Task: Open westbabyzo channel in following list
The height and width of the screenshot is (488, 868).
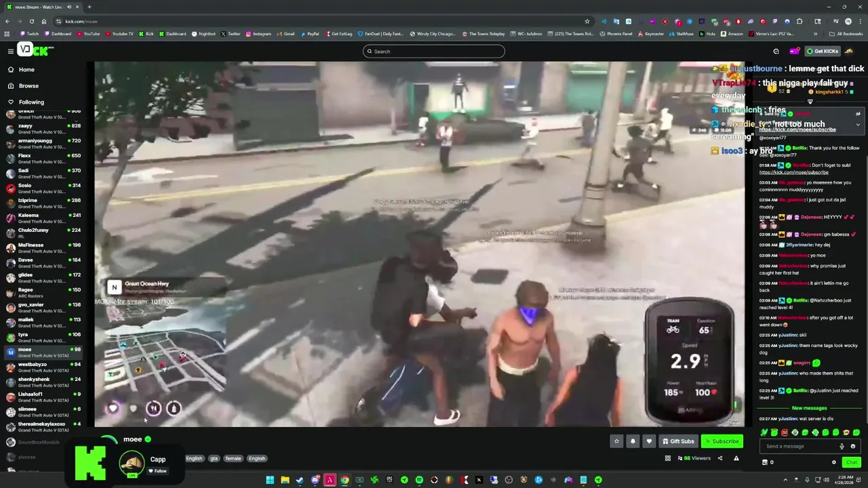Action: 43,367
